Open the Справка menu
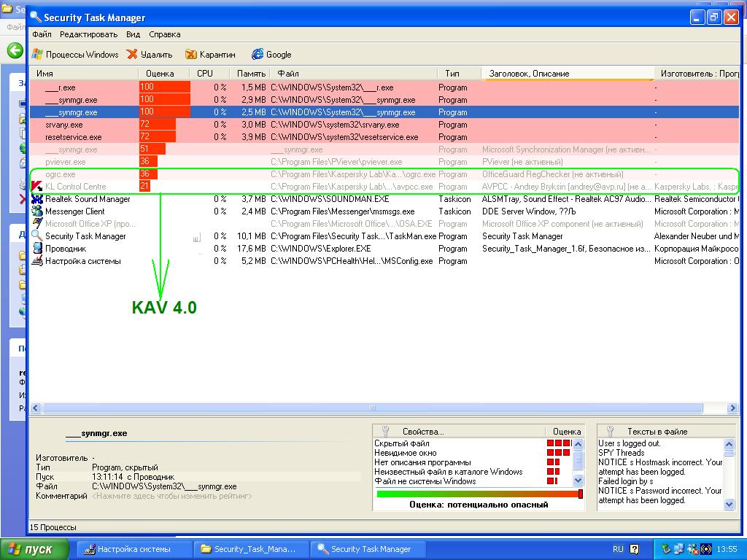 point(164,34)
